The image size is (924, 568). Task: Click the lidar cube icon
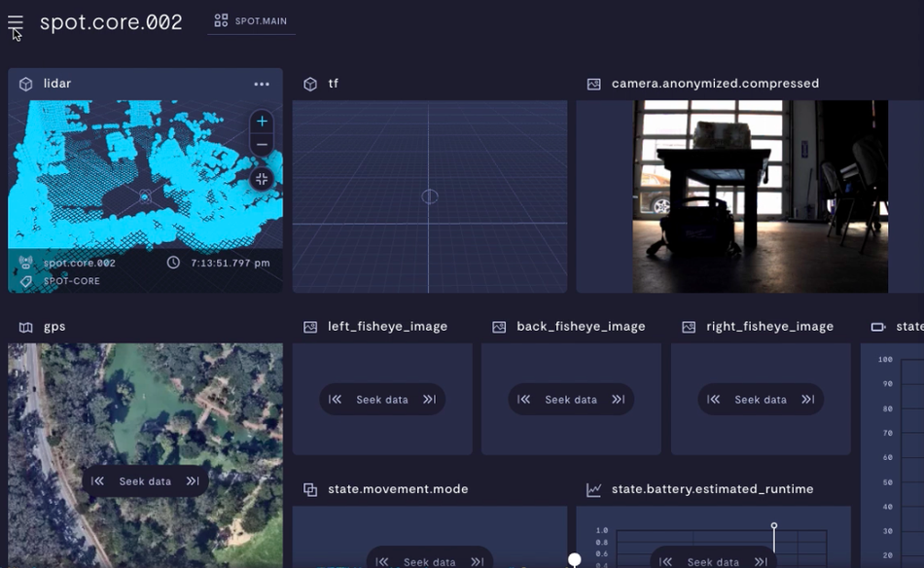pos(26,85)
